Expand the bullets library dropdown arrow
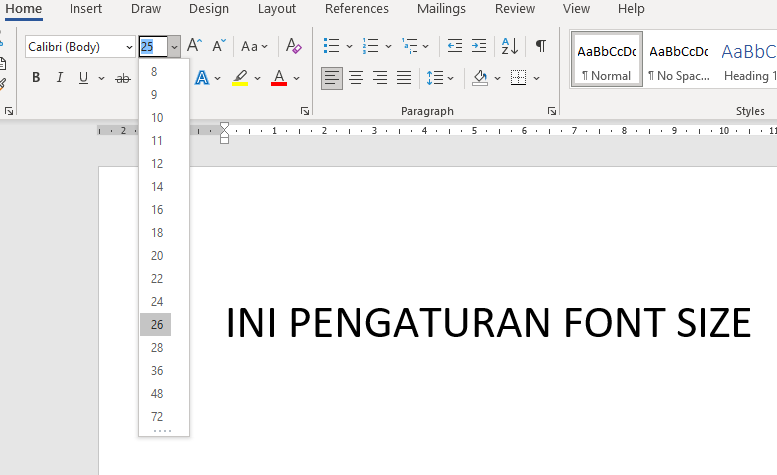The image size is (777, 475). (349, 47)
